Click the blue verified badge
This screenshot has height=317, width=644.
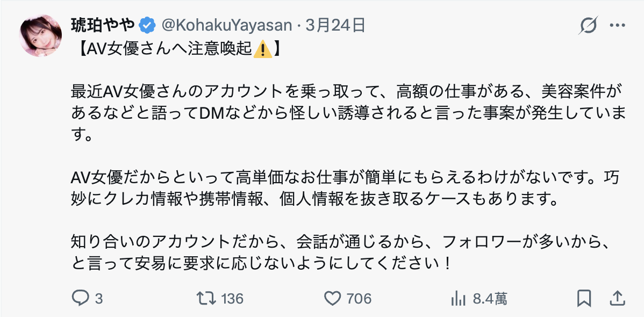click(147, 25)
